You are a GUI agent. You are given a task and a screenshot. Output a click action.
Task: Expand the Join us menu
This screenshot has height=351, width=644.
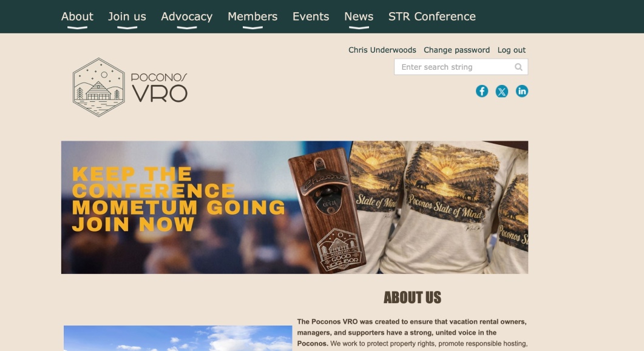point(127,16)
